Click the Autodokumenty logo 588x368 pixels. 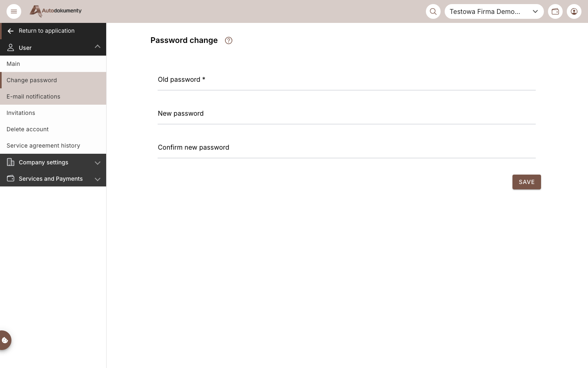click(56, 11)
